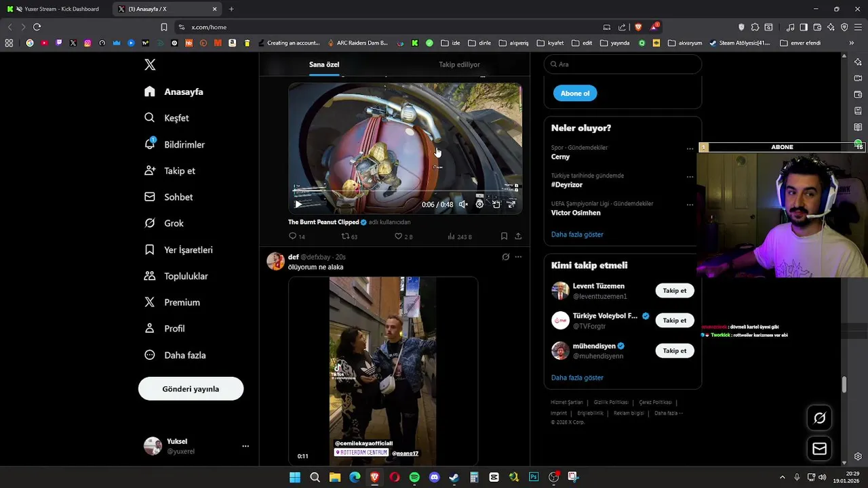The image size is (868, 488).
Task: Play def's TikTok video thumbnail
Action: pos(383,371)
